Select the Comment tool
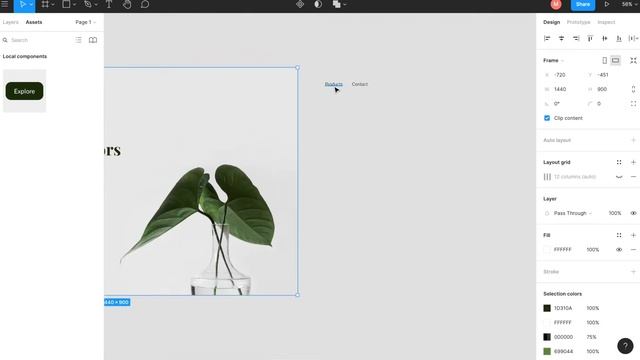The image size is (640, 360). tap(145, 4)
